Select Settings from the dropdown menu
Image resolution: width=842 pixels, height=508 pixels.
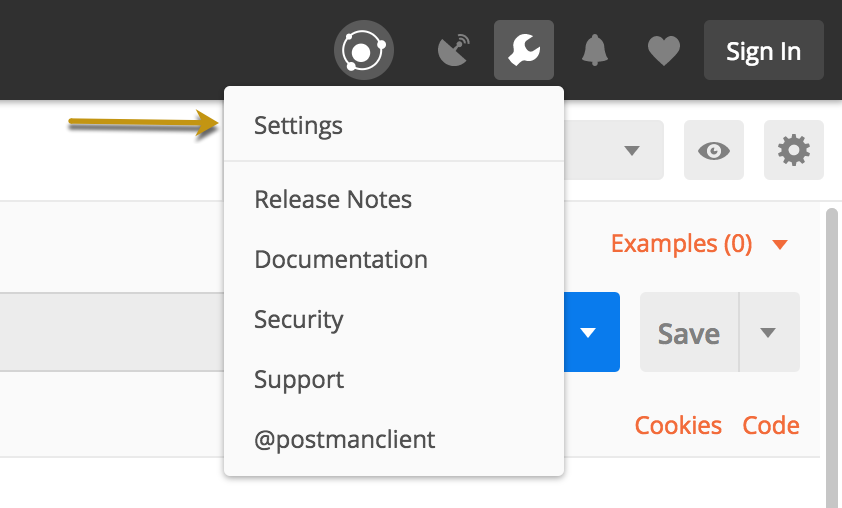click(x=298, y=126)
